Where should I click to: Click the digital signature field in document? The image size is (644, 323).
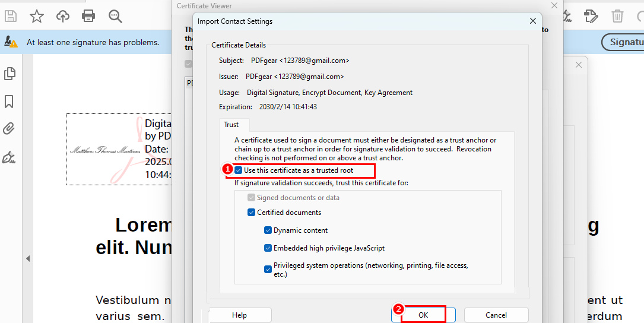(119, 149)
